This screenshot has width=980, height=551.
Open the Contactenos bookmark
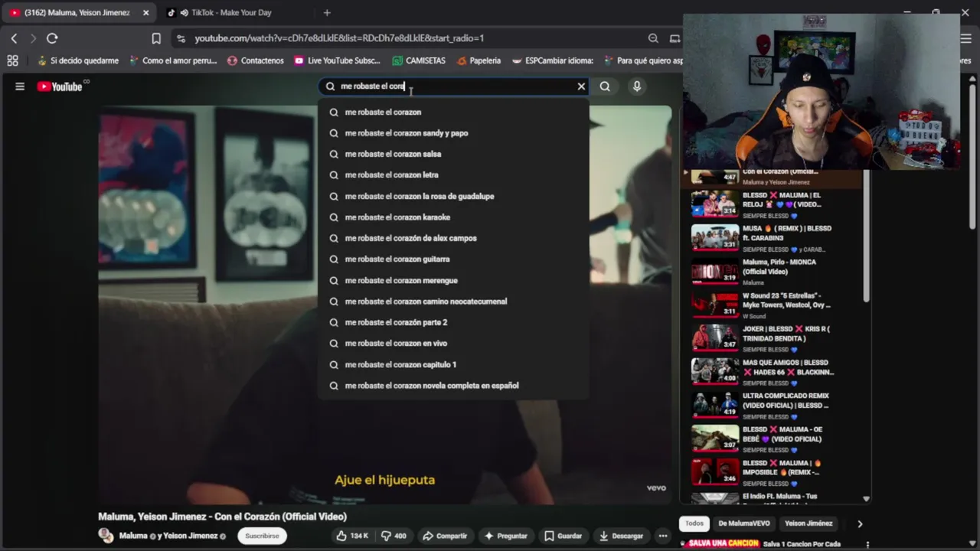(256, 60)
